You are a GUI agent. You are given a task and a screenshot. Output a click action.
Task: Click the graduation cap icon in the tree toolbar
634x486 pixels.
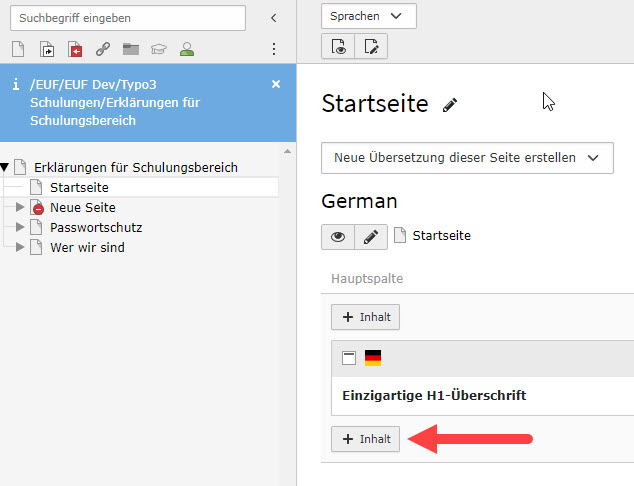[158, 49]
